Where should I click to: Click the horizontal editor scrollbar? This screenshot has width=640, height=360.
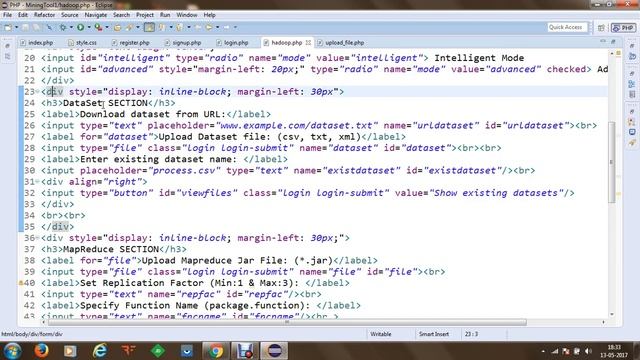[287, 322]
